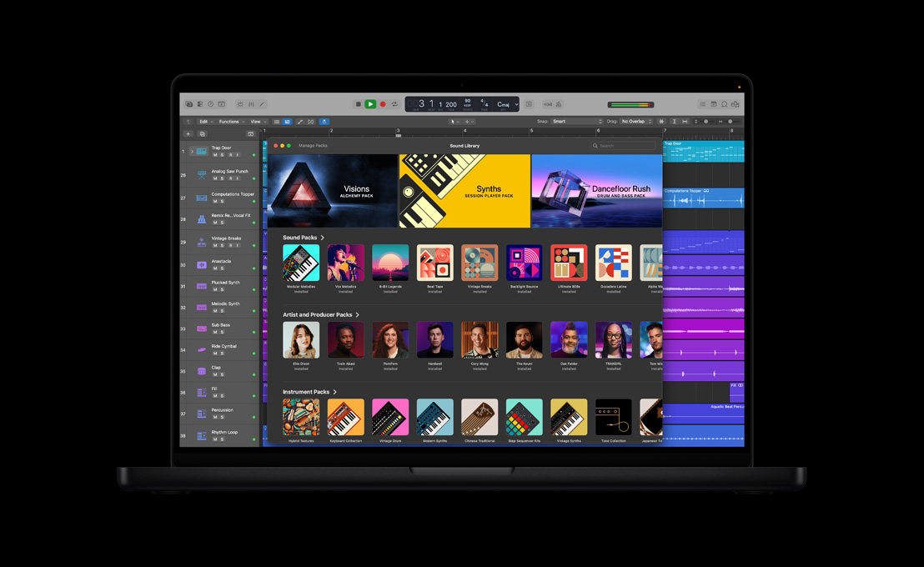
Task: Open the Inspector in the control bar
Action: (x=200, y=104)
